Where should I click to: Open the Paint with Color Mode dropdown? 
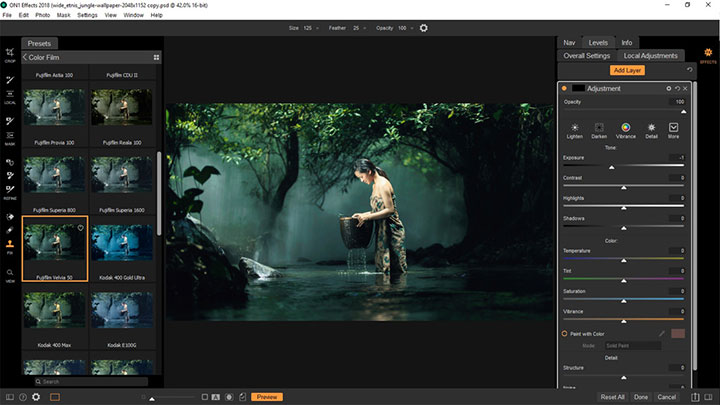(x=630, y=345)
